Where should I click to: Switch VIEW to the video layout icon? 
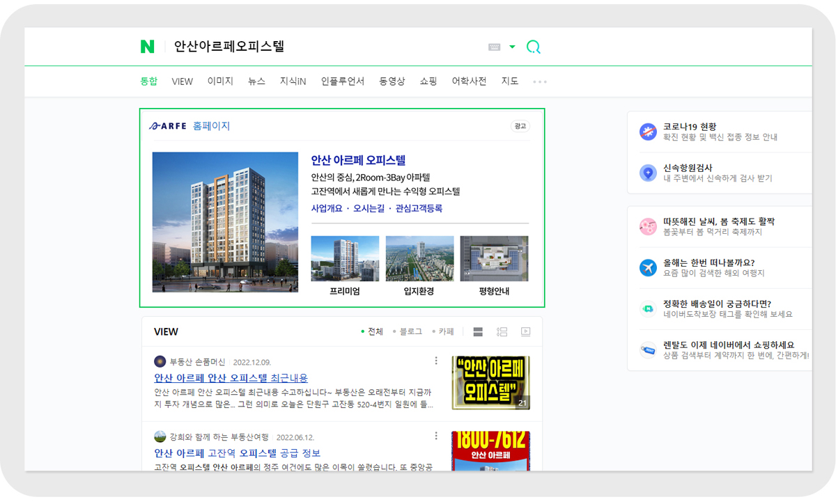point(525,332)
